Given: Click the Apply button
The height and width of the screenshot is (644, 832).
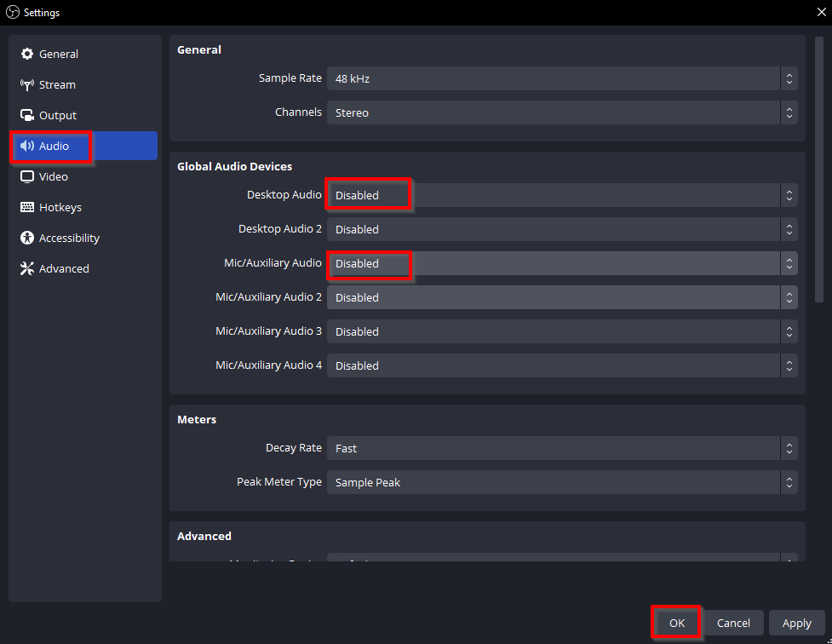Looking at the screenshot, I should pos(796,623).
